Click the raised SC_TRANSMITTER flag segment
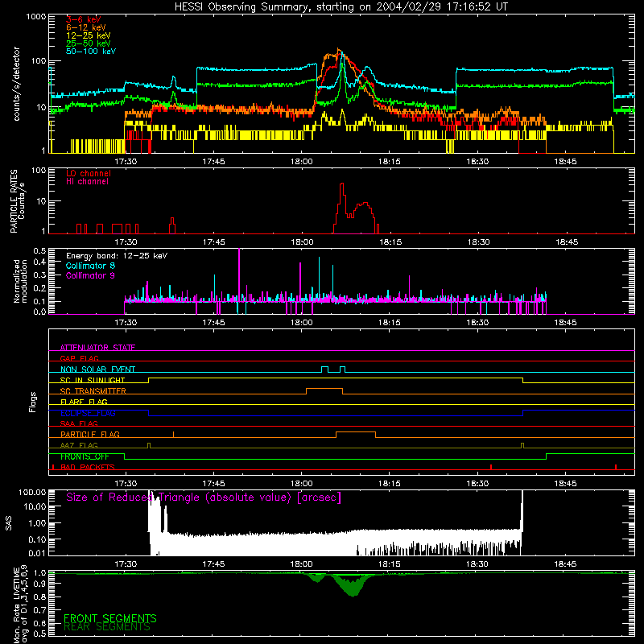644x644 pixels. tap(324, 389)
